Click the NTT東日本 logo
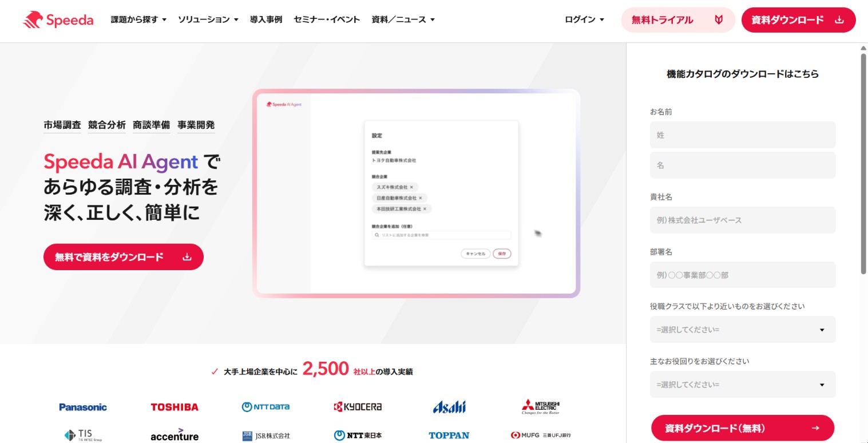868x443 pixels. pyautogui.click(x=358, y=436)
